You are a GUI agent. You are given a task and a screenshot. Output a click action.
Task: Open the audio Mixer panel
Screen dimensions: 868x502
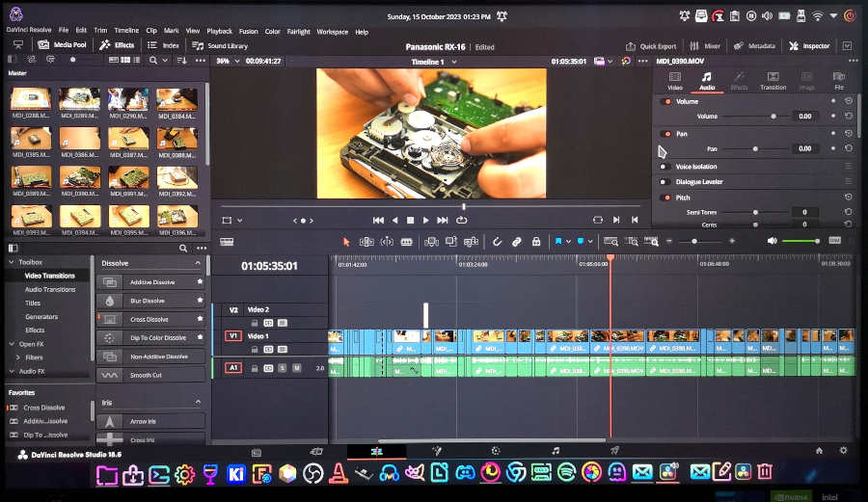coord(705,46)
